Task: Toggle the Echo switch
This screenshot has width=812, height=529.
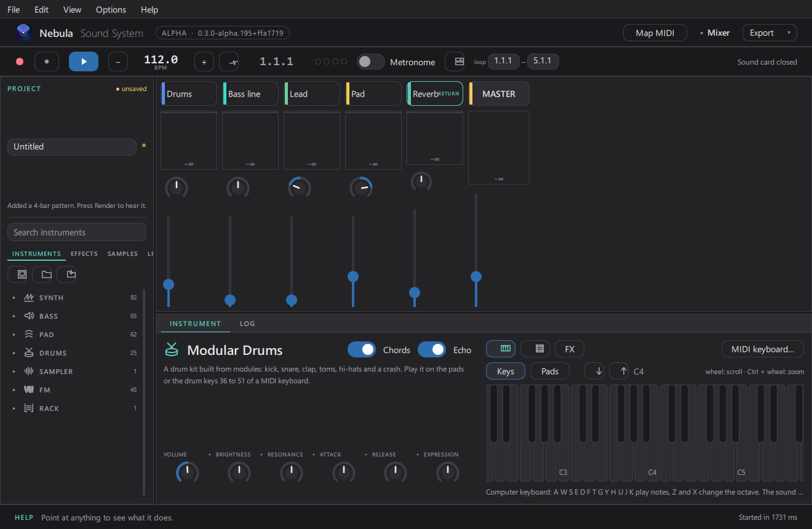Action: pos(432,349)
